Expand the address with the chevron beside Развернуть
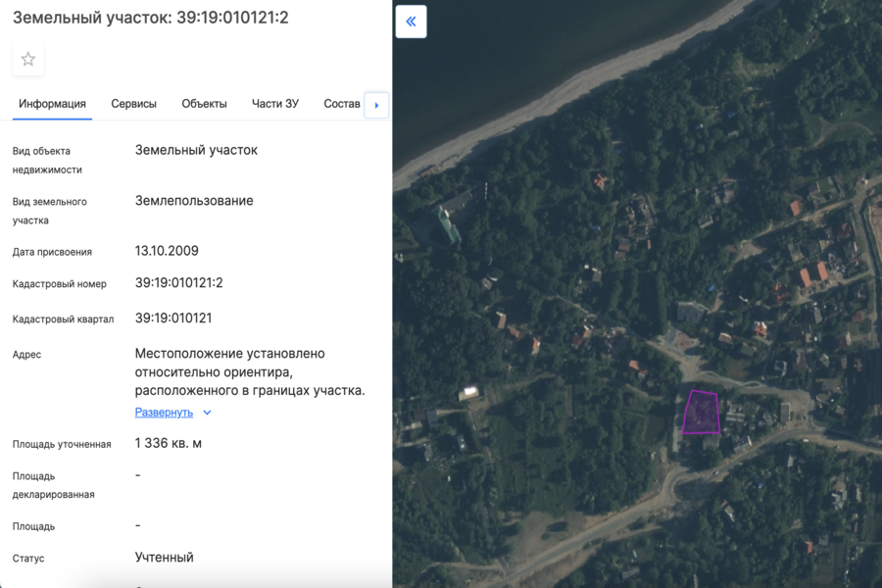The image size is (882, 588). (x=207, y=413)
